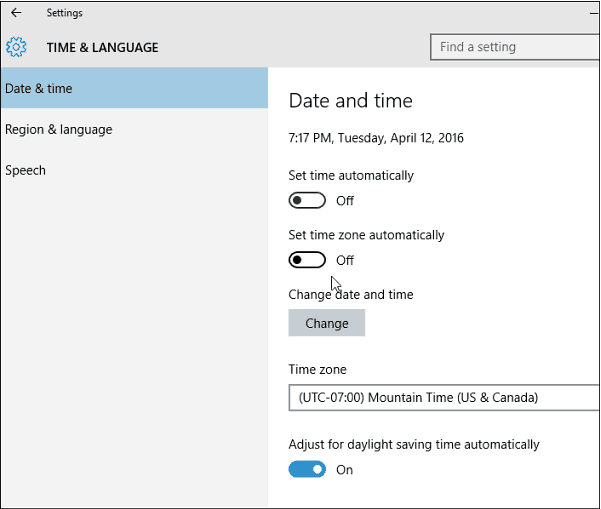The image size is (601, 509).
Task: Click the Settings gear icon
Action: point(16,47)
